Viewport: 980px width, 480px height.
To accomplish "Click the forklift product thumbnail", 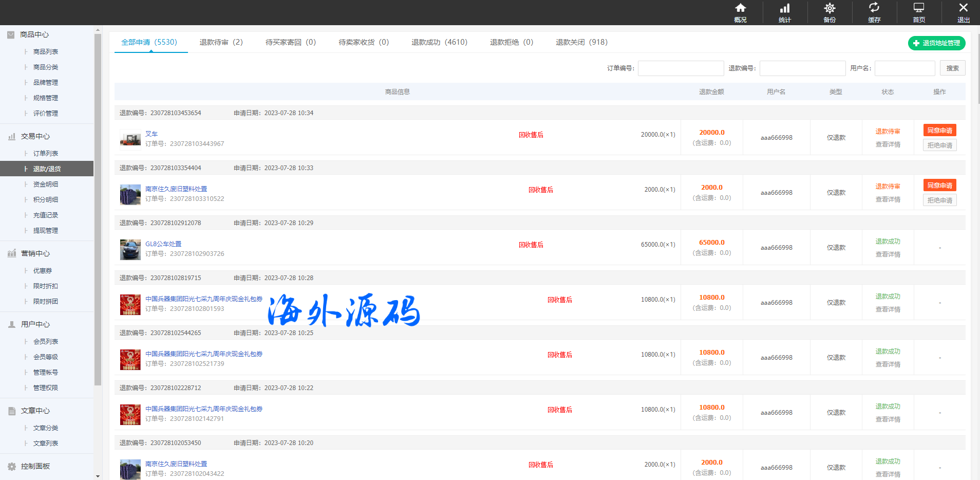I will point(130,138).
